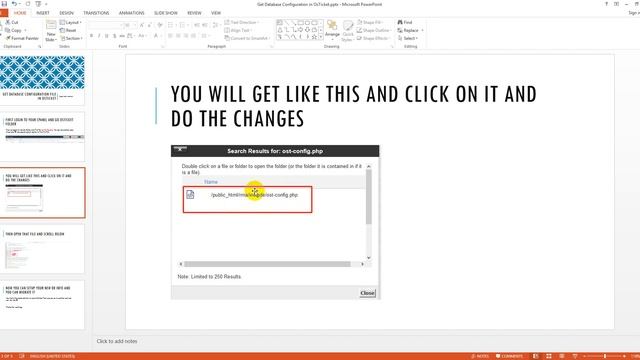Click Format Painter brush
Image resolution: width=640 pixels, height=360 pixels.
pyautogui.click(x=8, y=38)
